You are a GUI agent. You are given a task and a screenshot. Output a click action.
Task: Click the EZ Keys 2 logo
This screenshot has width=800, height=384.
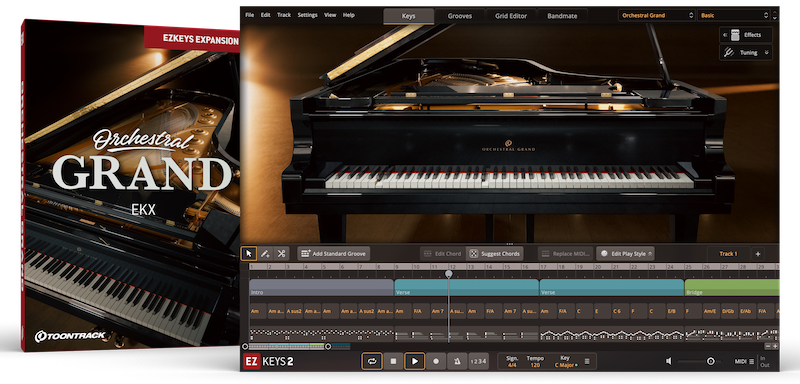click(268, 362)
